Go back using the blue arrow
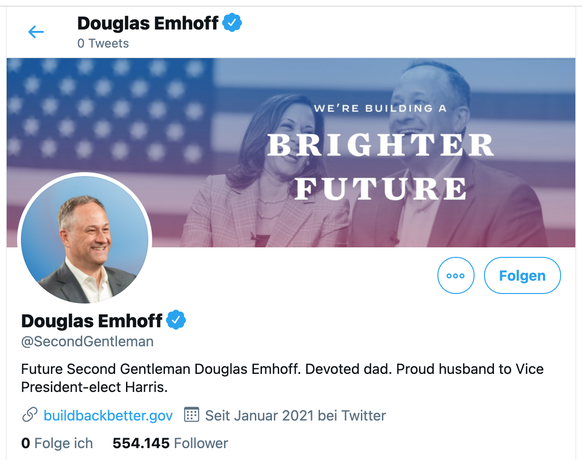 (x=36, y=32)
